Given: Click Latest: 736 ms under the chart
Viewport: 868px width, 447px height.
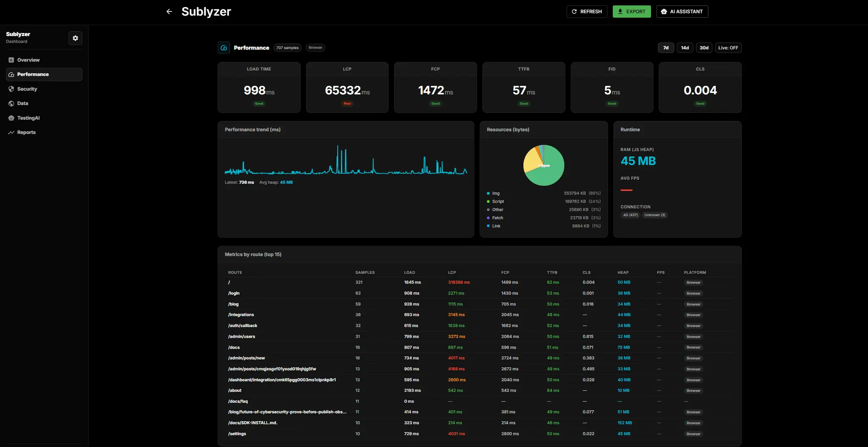Looking at the screenshot, I should click(x=239, y=183).
